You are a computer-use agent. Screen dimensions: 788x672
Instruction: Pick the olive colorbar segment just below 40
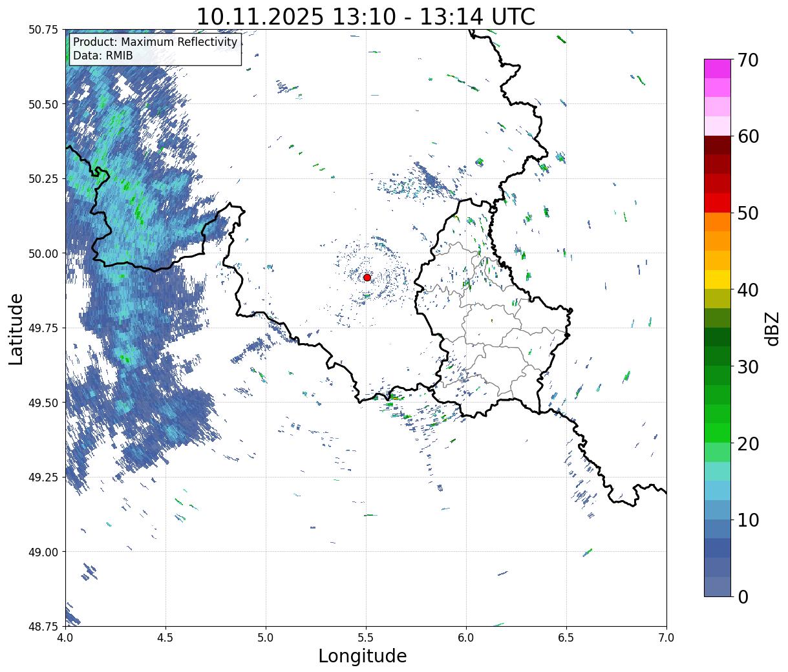(x=718, y=299)
